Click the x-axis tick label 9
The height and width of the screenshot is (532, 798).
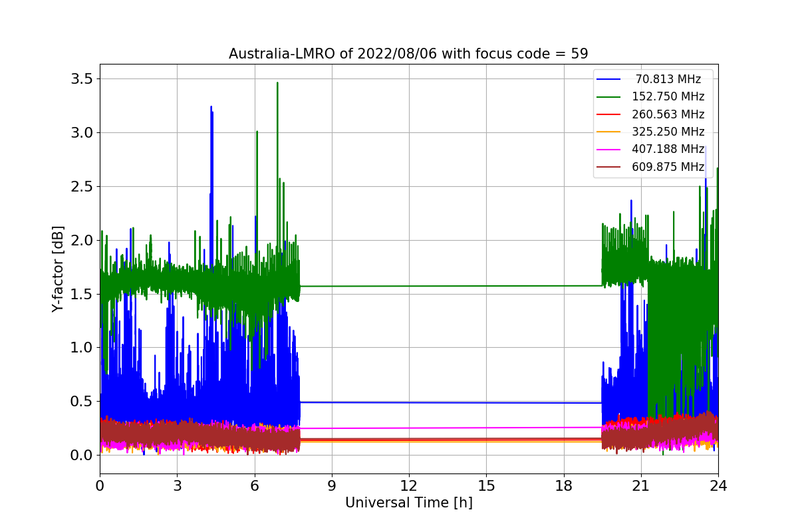pyautogui.click(x=332, y=485)
